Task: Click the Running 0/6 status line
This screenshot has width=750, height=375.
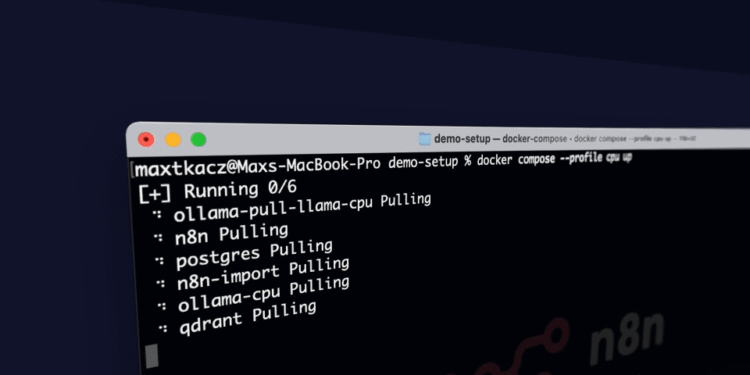Action: click(218, 190)
